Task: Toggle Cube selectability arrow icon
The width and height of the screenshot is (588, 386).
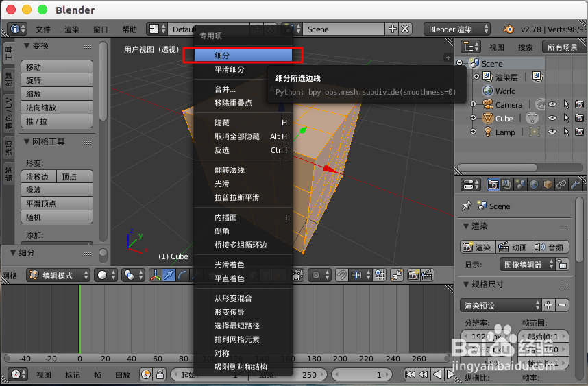Action: 566,118
